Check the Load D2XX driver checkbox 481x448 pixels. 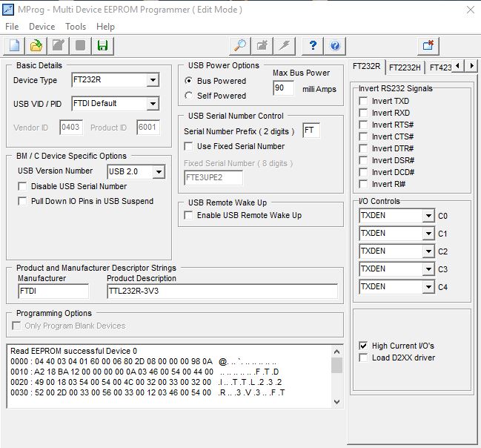click(363, 358)
